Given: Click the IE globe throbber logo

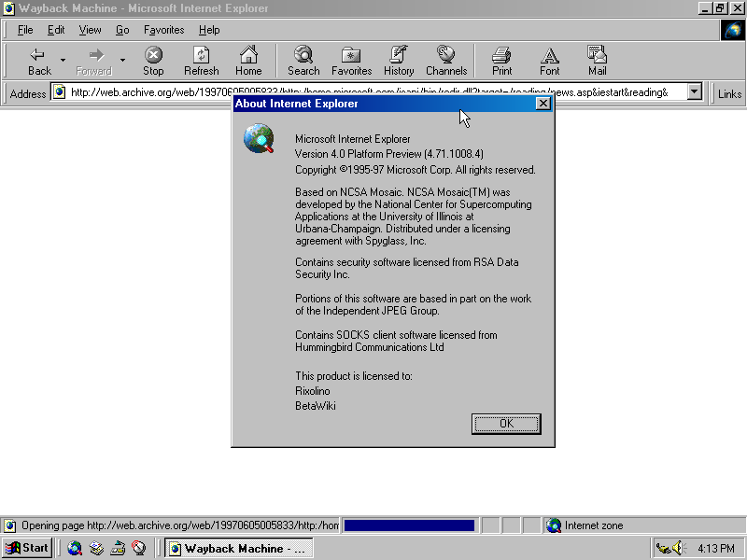Looking at the screenshot, I should 733,31.
